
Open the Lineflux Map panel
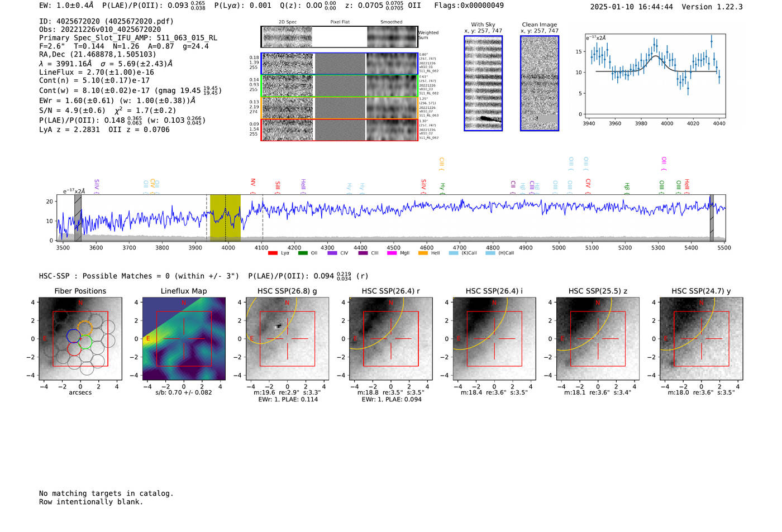pos(184,339)
